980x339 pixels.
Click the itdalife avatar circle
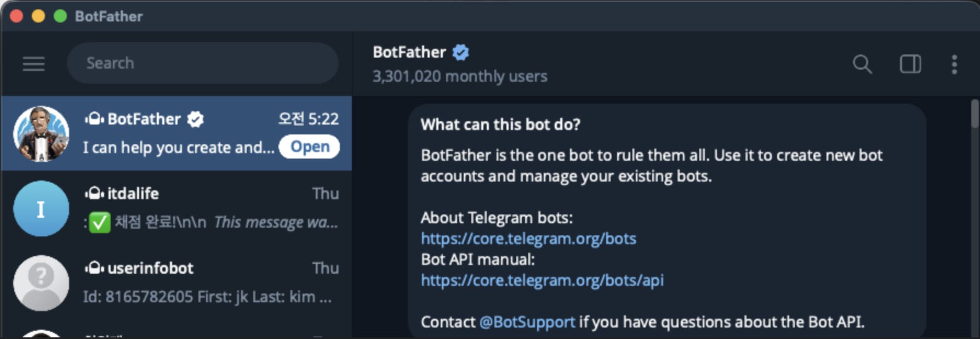[x=41, y=208]
